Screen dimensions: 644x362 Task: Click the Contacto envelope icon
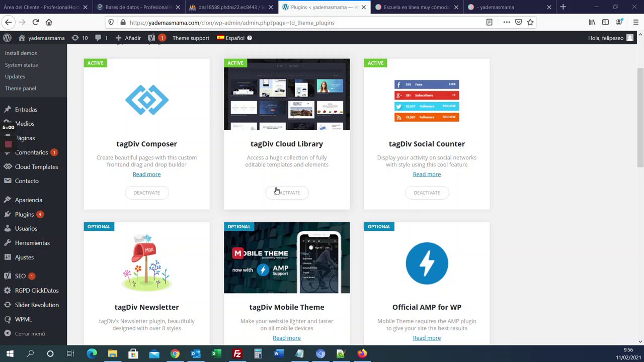(7, 180)
